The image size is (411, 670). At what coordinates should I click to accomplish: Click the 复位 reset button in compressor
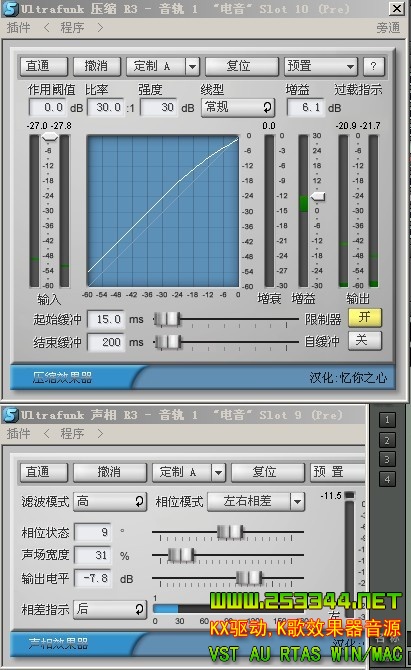pyautogui.click(x=242, y=66)
